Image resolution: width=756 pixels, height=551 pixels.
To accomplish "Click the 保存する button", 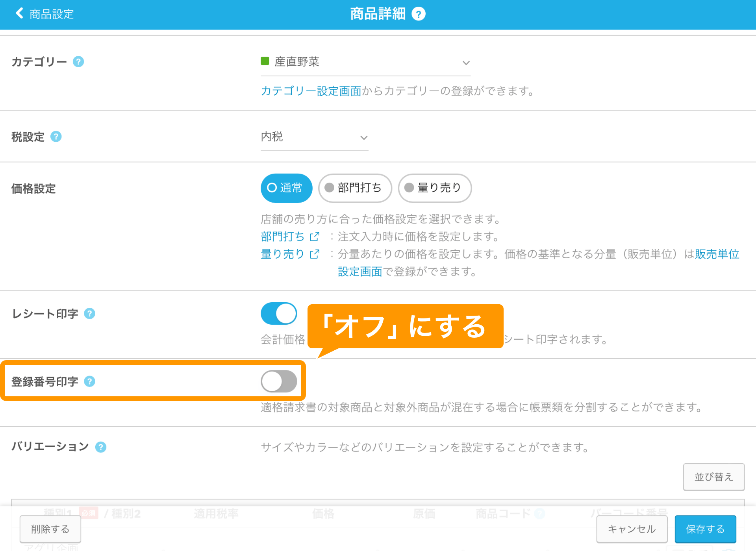I will [x=705, y=529].
